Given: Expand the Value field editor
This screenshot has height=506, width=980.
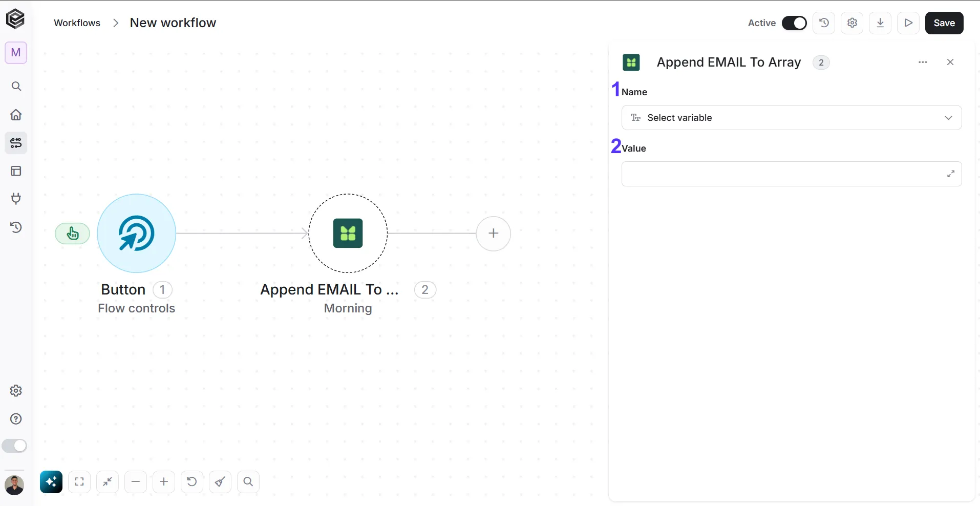Looking at the screenshot, I should pos(950,174).
